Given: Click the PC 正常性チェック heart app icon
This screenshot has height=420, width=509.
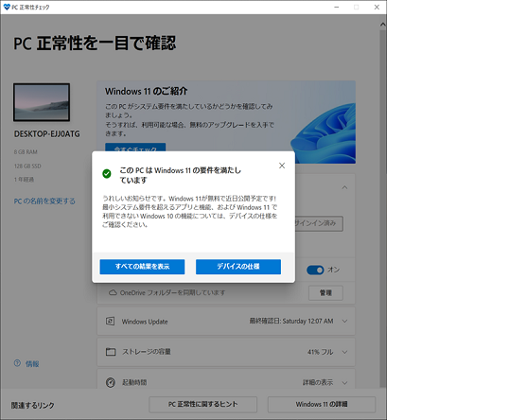Looking at the screenshot, I should coord(7,7).
